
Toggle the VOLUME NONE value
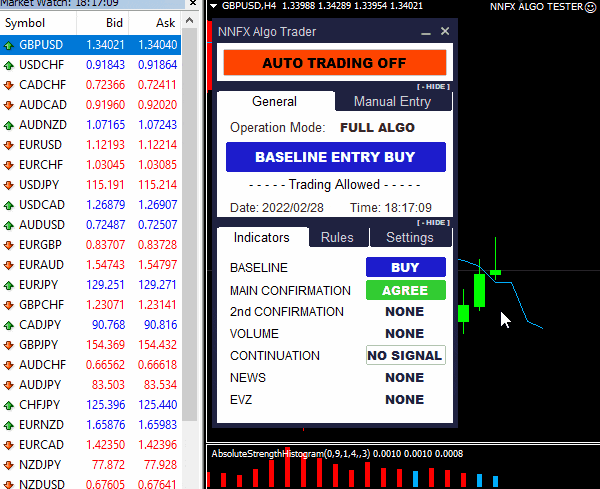click(404, 333)
